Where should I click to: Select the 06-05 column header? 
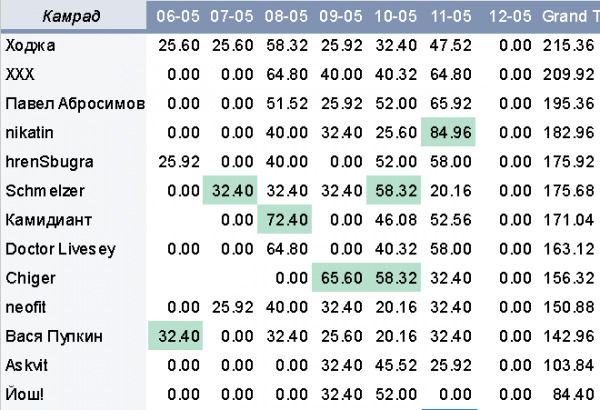pos(178,16)
